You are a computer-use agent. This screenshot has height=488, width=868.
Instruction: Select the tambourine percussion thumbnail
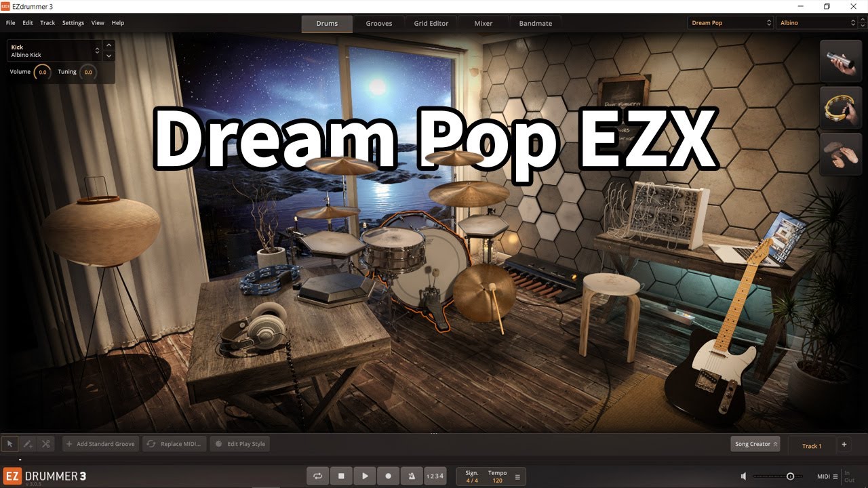coord(840,107)
